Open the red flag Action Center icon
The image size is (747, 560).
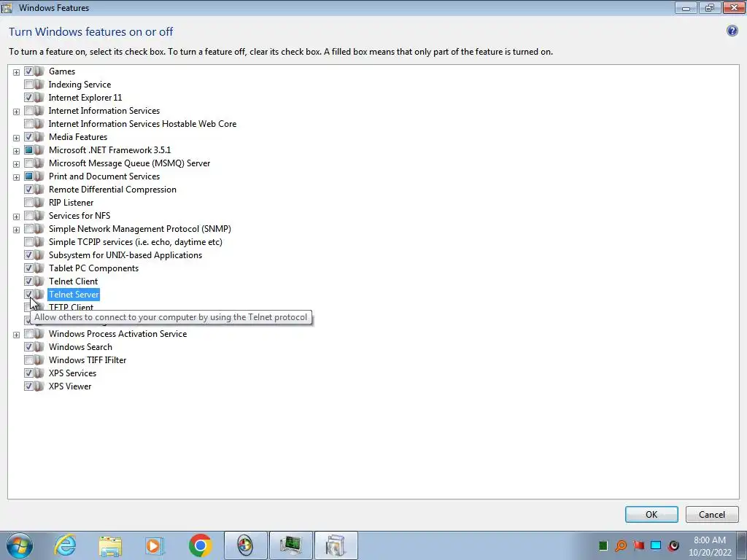tap(638, 545)
